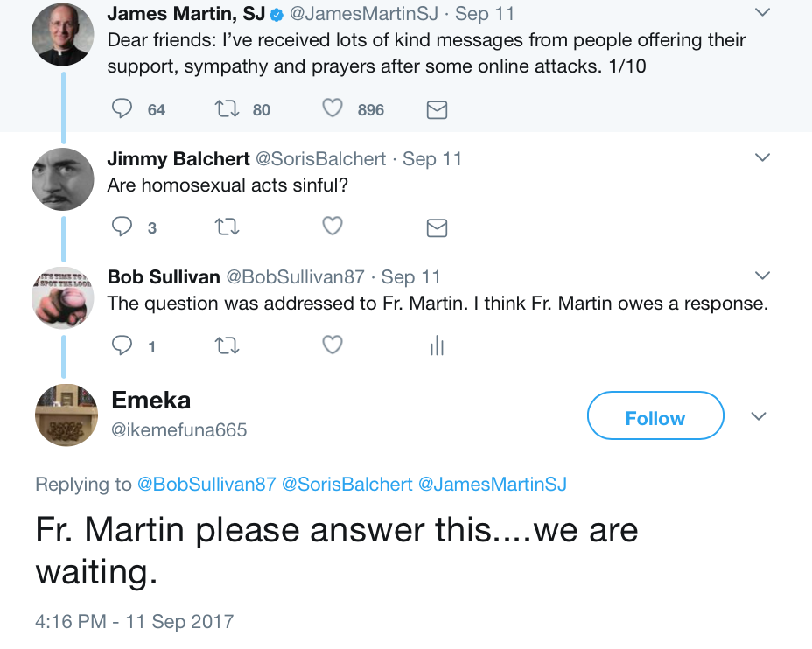
Task: Open options chevron next to Follow button
Action: tap(759, 416)
